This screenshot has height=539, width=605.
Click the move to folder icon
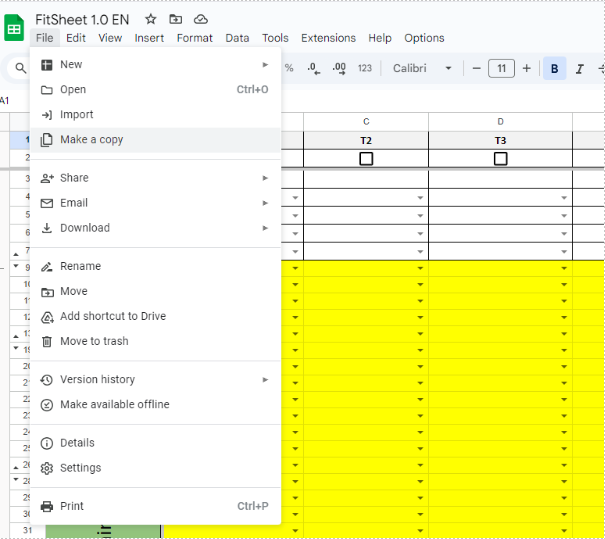tap(176, 19)
